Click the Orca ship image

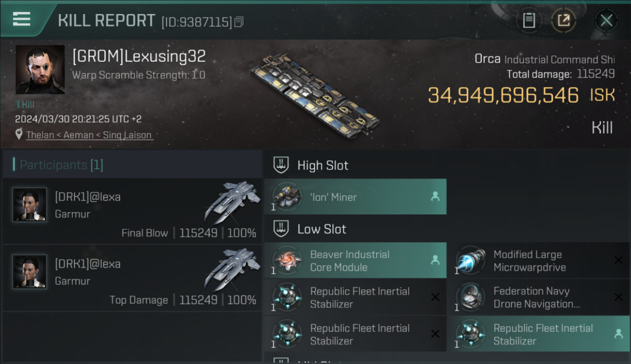(x=315, y=95)
